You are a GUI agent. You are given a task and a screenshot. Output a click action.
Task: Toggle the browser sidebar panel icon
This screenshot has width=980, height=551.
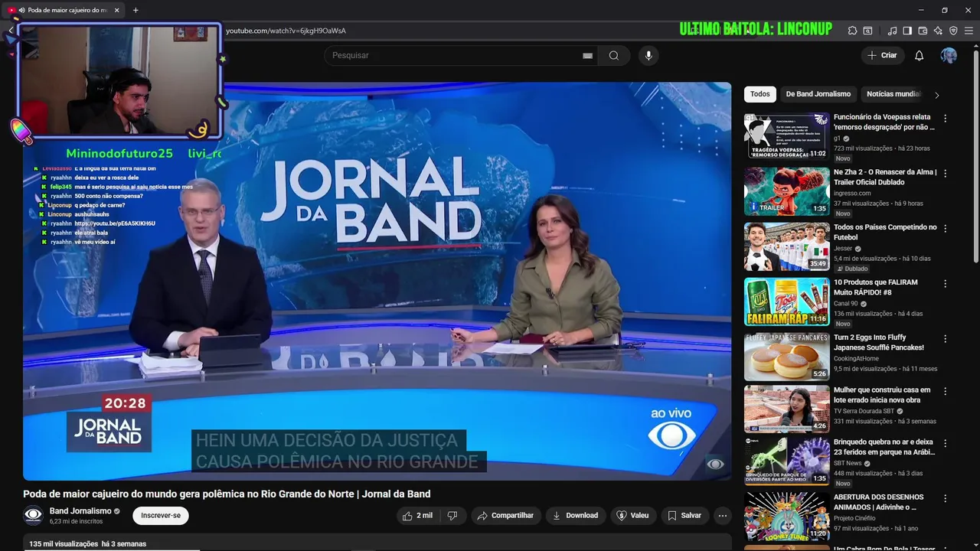click(x=907, y=31)
